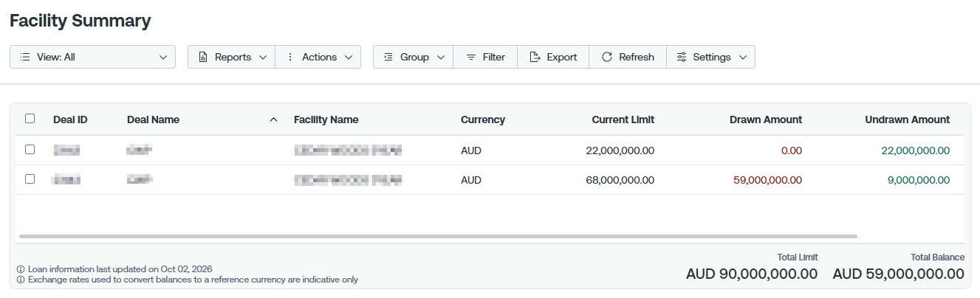The width and height of the screenshot is (980, 298).
Task: Open the Group dropdown
Action: tap(414, 57)
